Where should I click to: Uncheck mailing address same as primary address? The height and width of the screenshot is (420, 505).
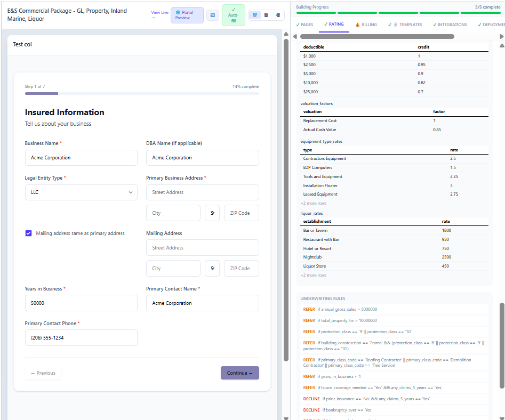pyautogui.click(x=28, y=233)
